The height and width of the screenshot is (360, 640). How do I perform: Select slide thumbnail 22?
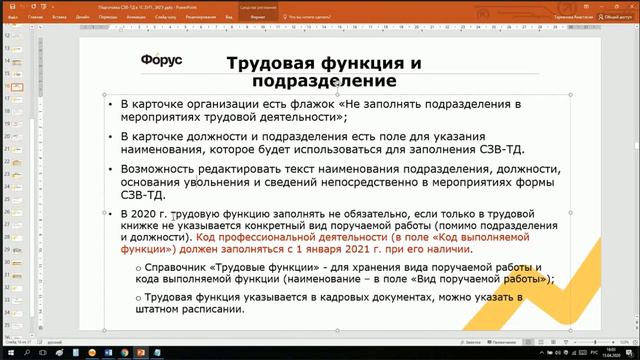[17, 162]
